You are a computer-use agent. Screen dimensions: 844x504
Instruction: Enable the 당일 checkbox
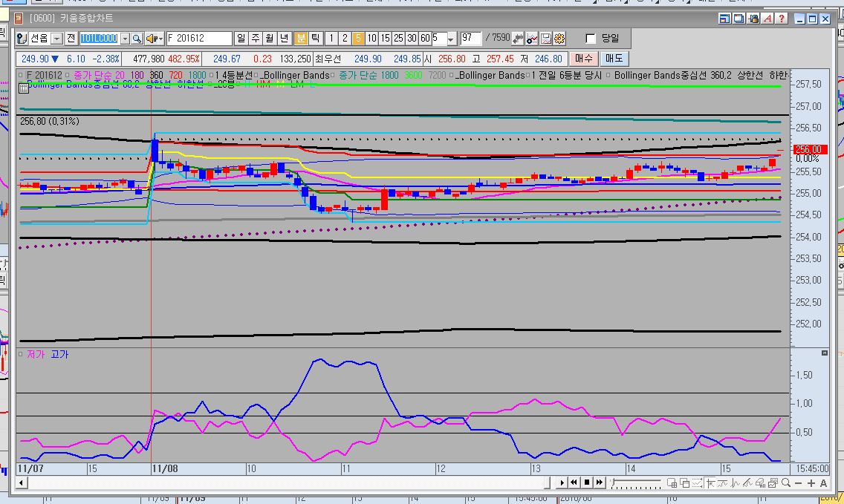pyautogui.click(x=591, y=39)
